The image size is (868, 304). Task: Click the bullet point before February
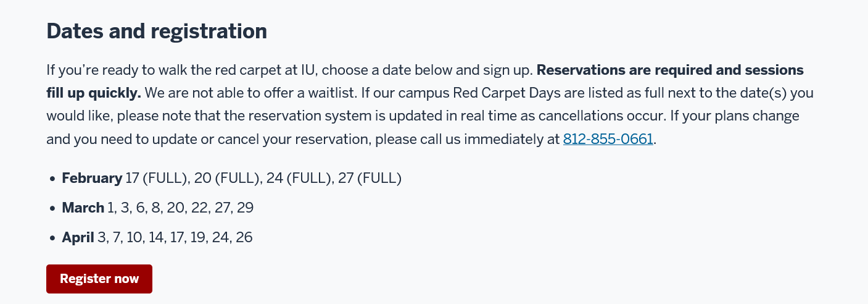pos(52,179)
